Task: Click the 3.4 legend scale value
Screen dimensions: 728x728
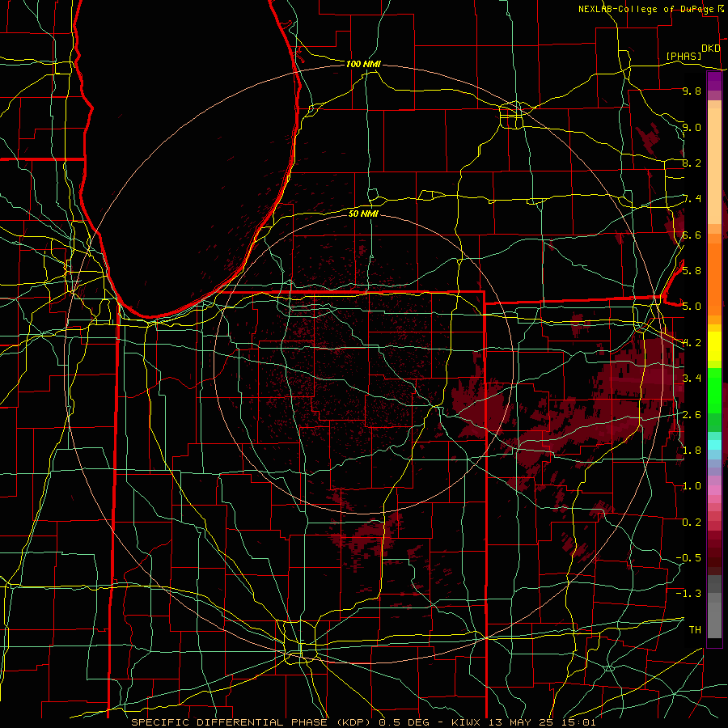Action: [x=692, y=379]
